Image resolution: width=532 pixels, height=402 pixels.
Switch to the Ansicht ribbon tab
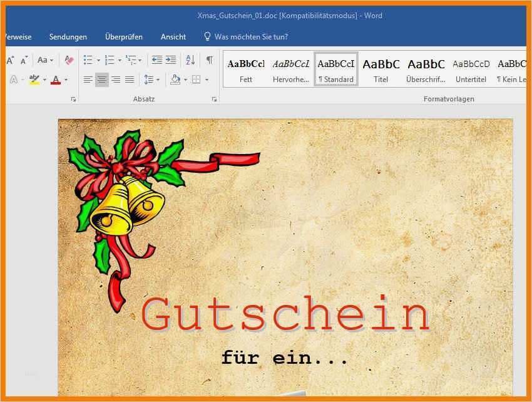173,36
